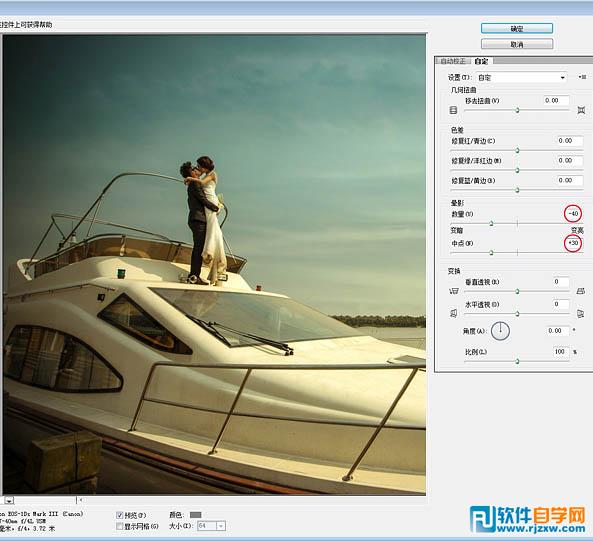The width and height of the screenshot is (593, 541).
Task: Switch to the 自动校正 tab
Action: [x=453, y=61]
